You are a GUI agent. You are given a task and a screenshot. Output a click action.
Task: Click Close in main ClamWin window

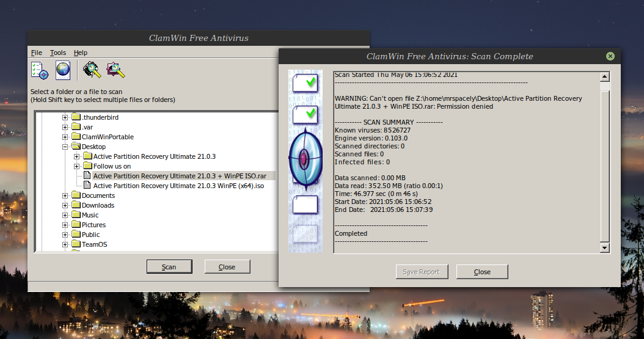click(x=227, y=267)
